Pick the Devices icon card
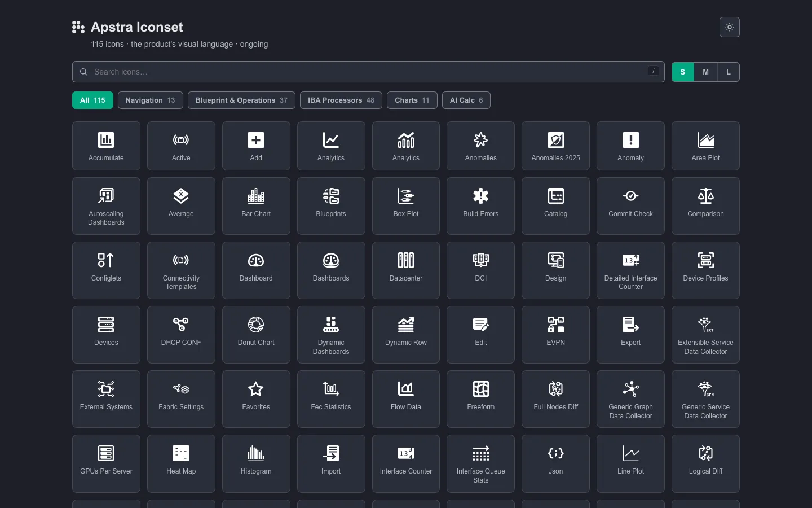 (106, 335)
